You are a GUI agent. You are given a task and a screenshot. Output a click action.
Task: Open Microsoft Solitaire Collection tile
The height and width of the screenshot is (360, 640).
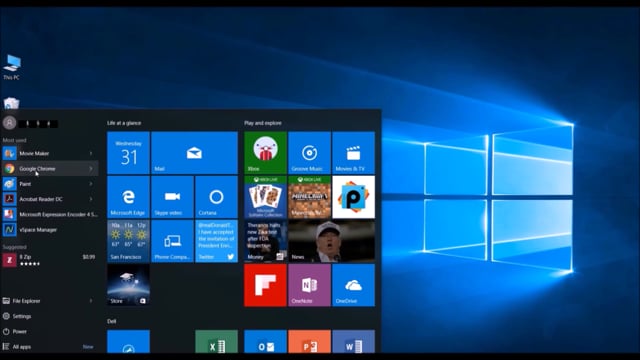pos(265,197)
